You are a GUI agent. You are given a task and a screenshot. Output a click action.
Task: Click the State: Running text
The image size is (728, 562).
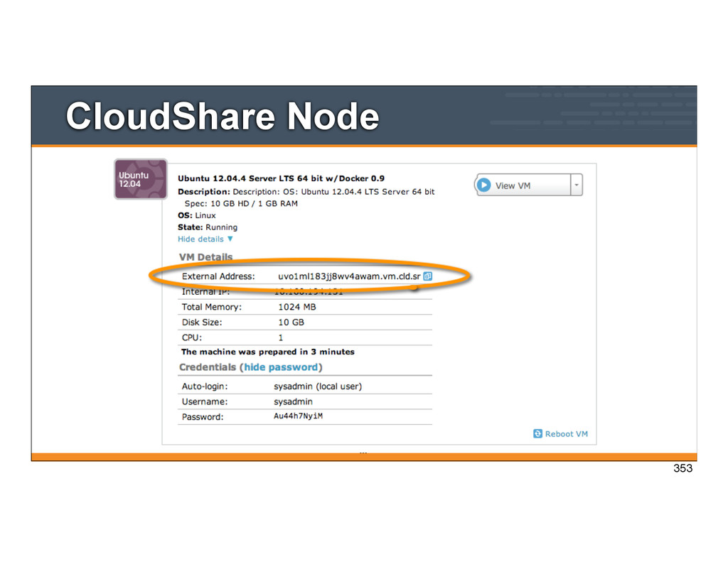(x=208, y=227)
